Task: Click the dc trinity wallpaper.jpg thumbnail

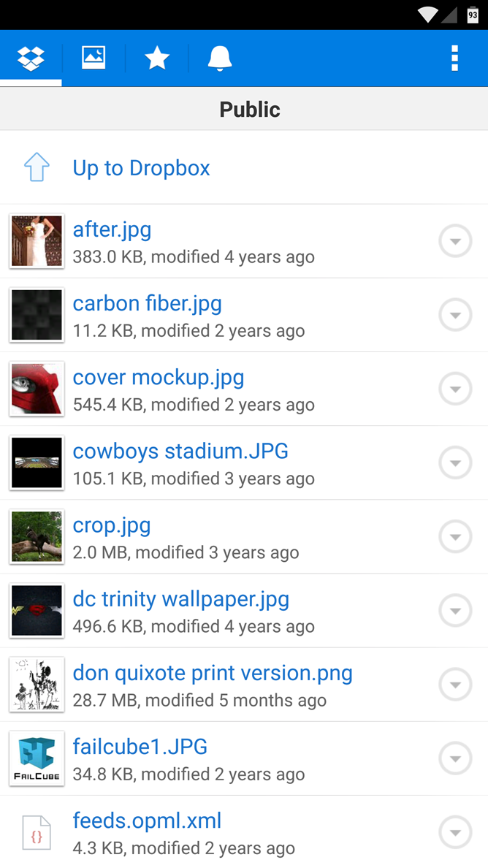Action: point(37,611)
